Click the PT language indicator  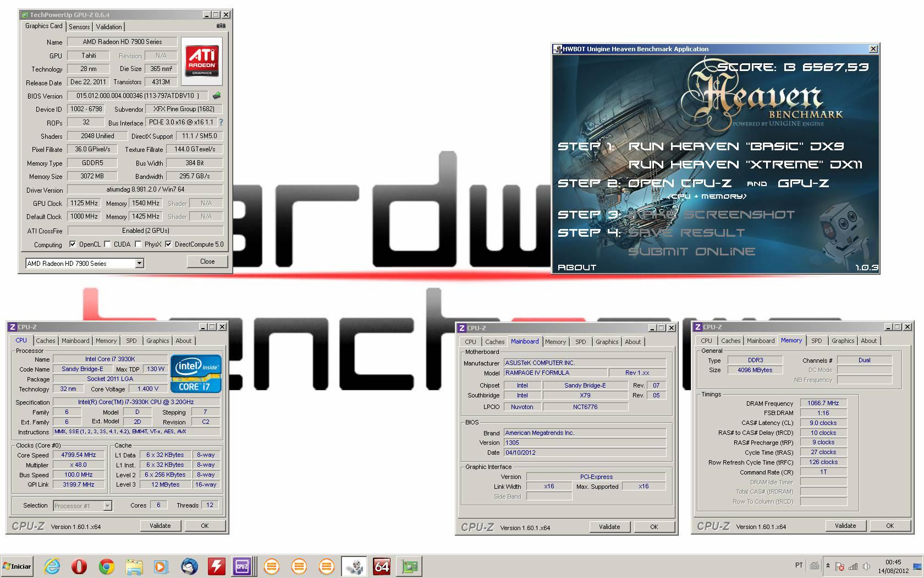click(799, 565)
